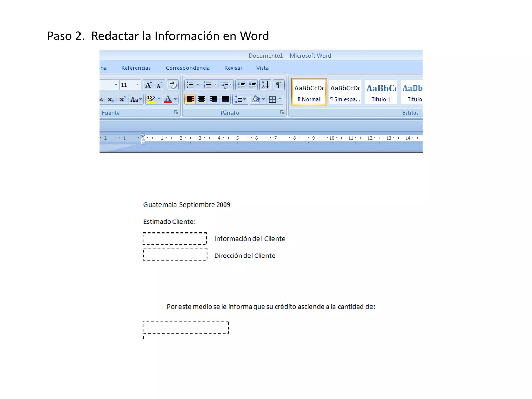Switch to the Revisar tab
This screenshot has width=532, height=399.
[233, 68]
